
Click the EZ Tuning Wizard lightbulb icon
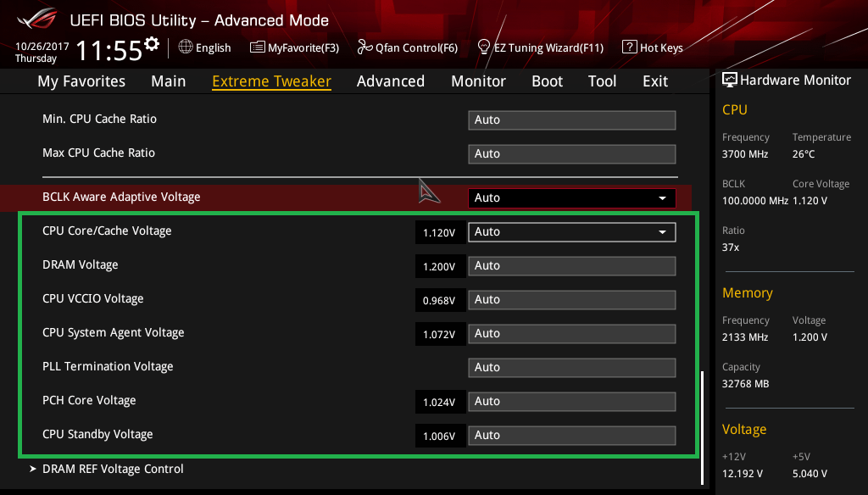[x=484, y=47]
